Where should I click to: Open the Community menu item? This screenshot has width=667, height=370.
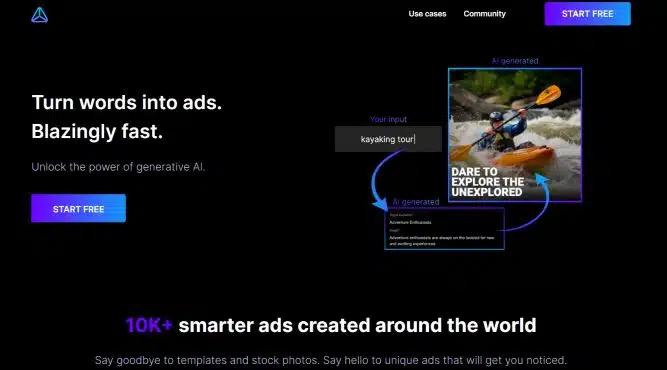(x=485, y=14)
